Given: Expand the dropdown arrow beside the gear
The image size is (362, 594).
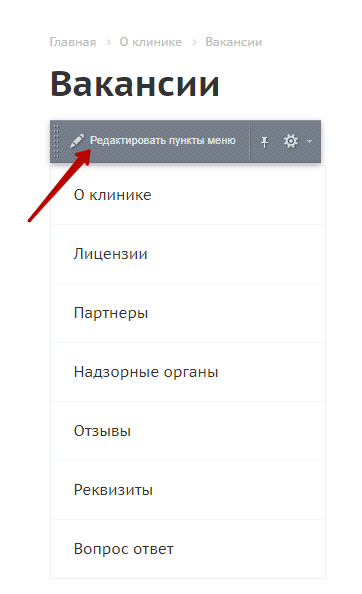Looking at the screenshot, I should click(309, 141).
